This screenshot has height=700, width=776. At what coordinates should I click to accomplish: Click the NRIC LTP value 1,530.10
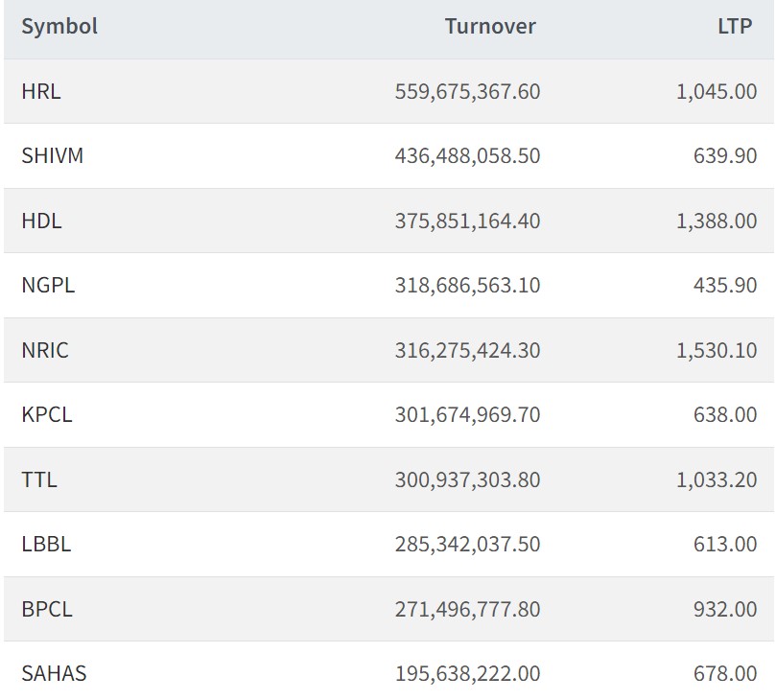[x=717, y=350]
